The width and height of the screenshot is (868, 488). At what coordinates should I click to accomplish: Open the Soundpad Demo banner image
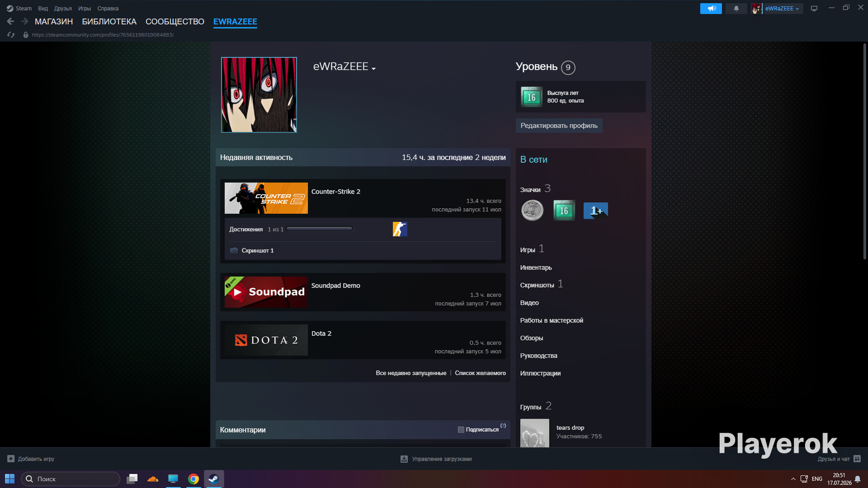pos(266,292)
